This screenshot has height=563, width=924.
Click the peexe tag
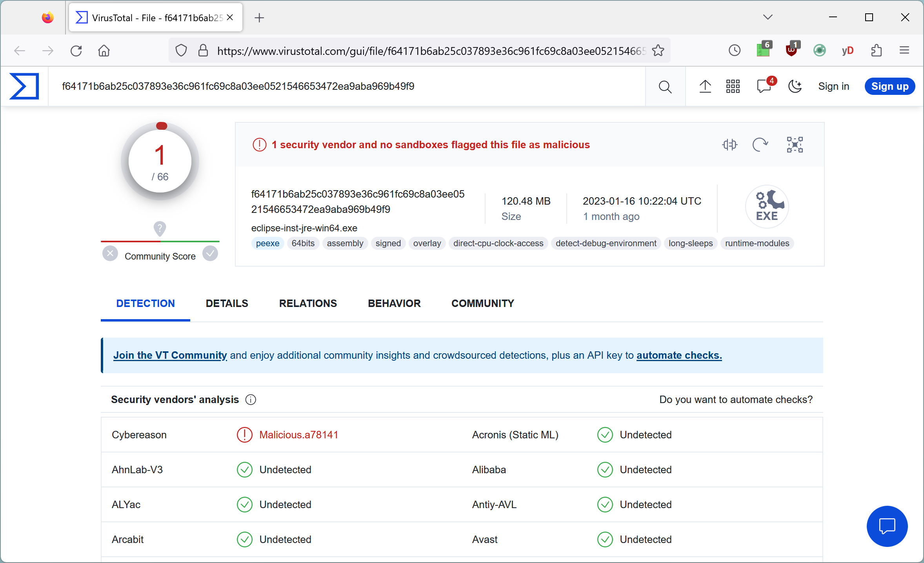point(267,243)
